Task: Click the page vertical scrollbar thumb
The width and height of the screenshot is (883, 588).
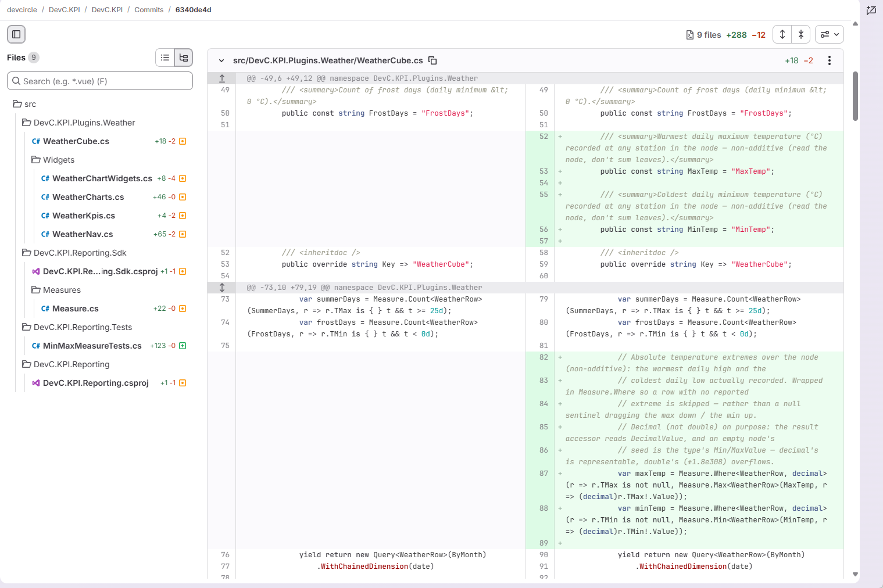Action: click(x=855, y=96)
